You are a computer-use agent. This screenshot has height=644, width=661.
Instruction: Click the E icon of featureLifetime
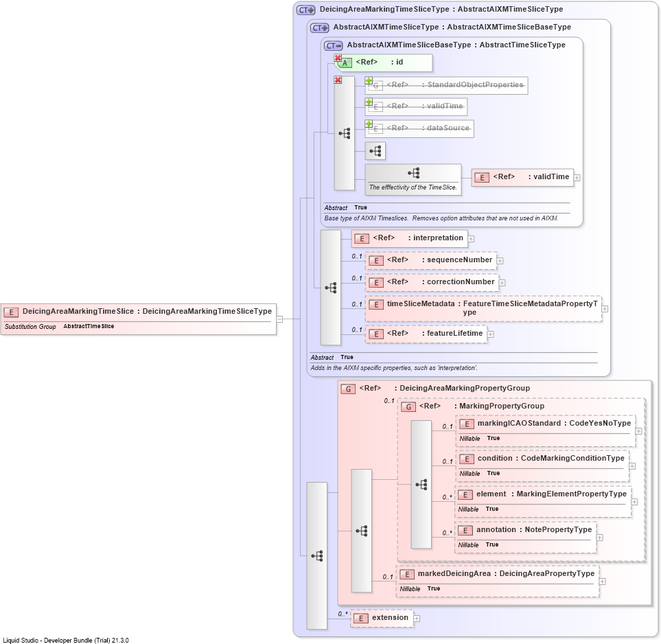coord(376,334)
